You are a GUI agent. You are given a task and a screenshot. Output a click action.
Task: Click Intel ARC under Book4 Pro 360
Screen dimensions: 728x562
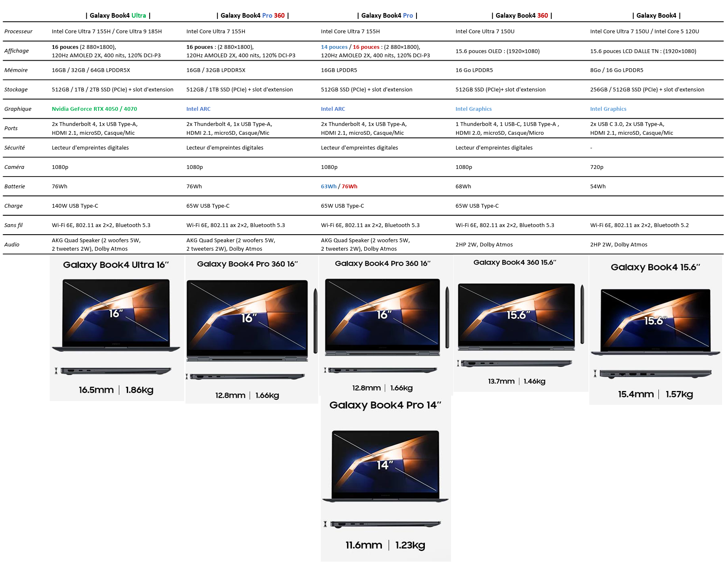(199, 109)
